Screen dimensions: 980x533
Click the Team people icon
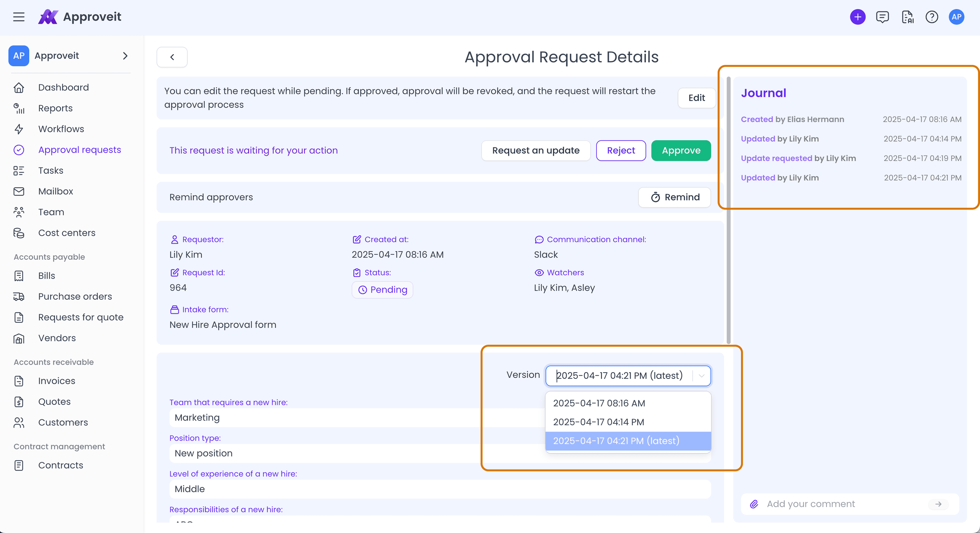[x=19, y=212]
